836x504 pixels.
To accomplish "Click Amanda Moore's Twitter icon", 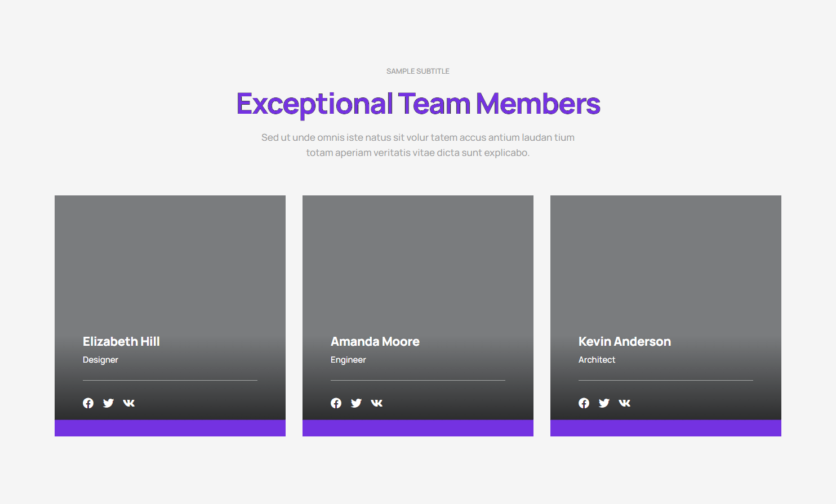I will click(x=357, y=403).
